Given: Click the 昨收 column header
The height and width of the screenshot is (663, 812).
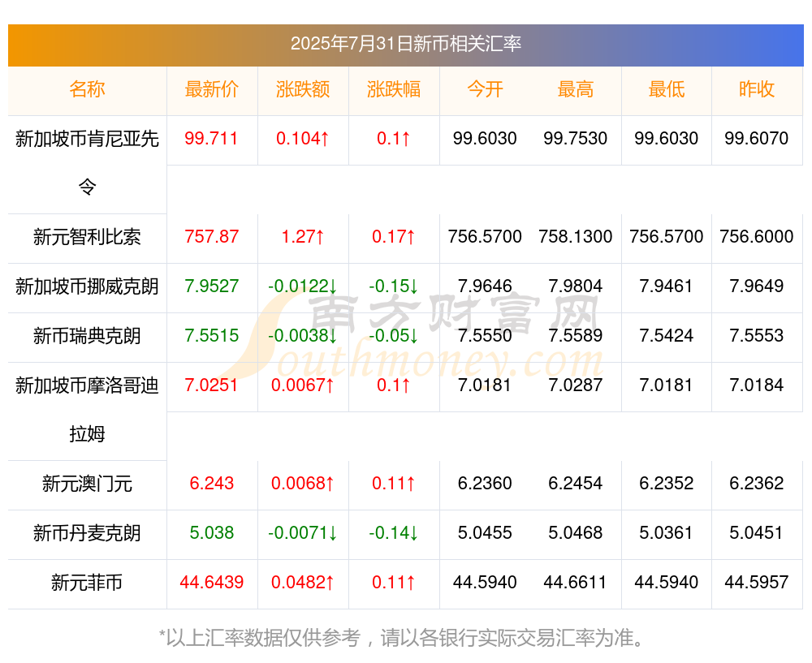Looking at the screenshot, I should pos(757,89).
